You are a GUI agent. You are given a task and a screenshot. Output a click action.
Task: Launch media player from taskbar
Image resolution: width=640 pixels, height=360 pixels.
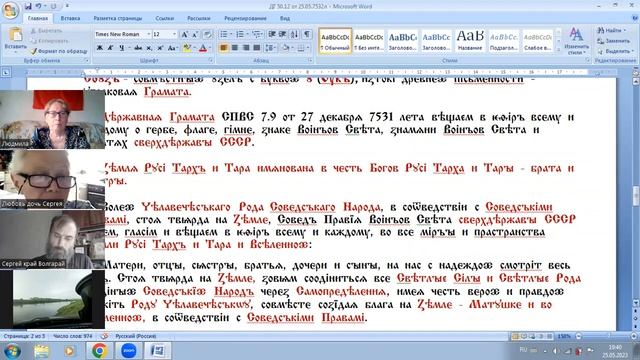(69, 351)
